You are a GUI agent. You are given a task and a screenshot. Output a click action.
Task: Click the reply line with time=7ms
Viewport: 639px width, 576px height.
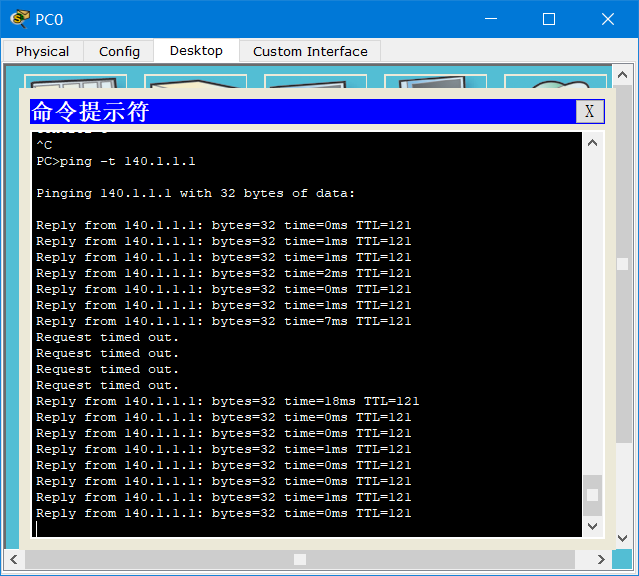(223, 321)
